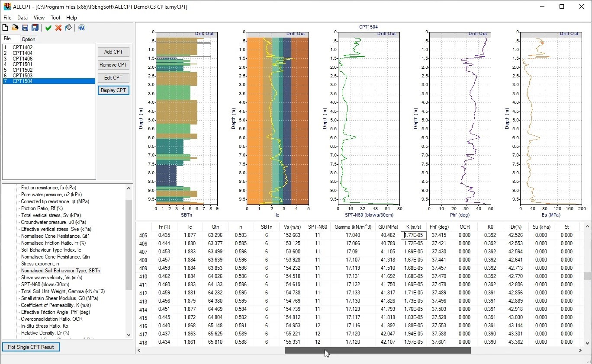
Task: Select the Overconsolidation Ratio, OCR parameter
Action: (x=51, y=319)
